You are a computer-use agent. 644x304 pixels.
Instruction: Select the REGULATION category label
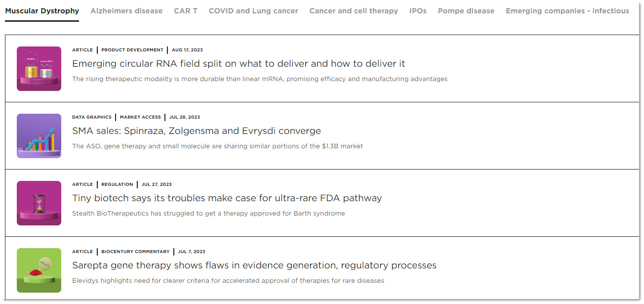click(117, 184)
